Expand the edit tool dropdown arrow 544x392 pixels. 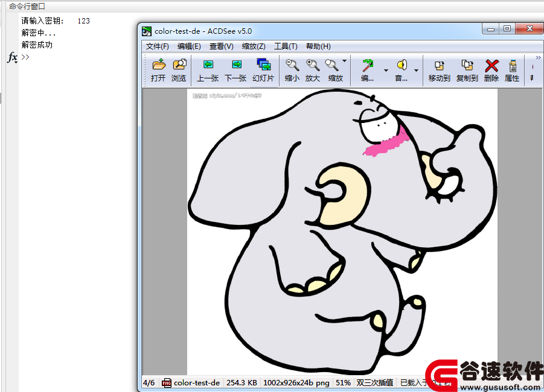pos(386,71)
